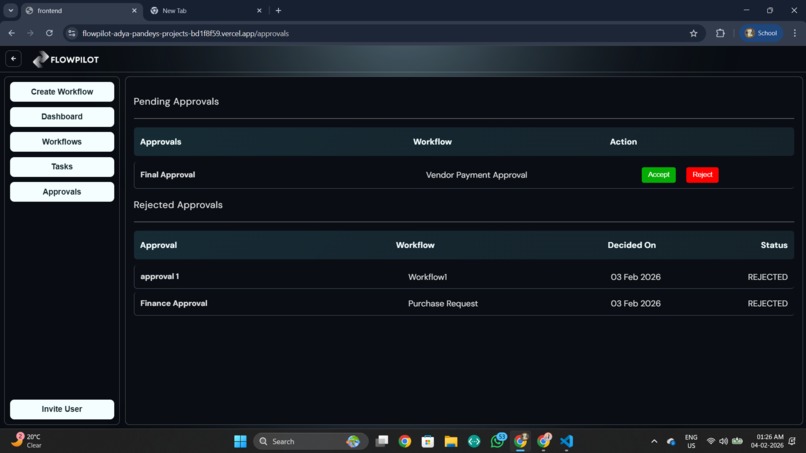Screen dimensions: 806x453
Task: Click the Status column header
Action: coord(774,245)
